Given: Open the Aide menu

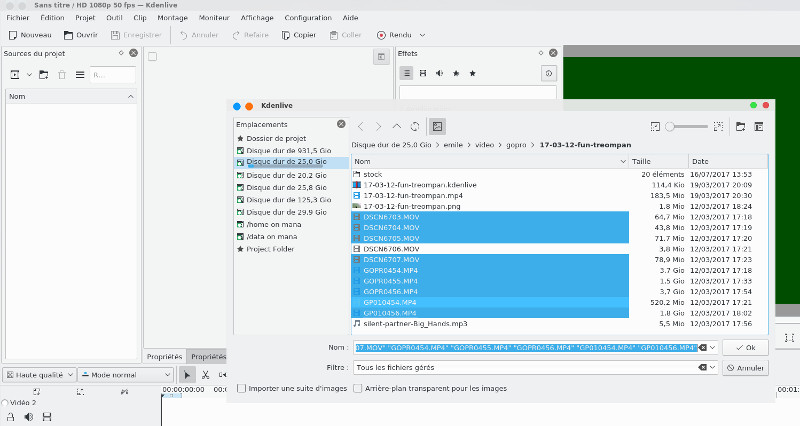Looking at the screenshot, I should (x=351, y=17).
